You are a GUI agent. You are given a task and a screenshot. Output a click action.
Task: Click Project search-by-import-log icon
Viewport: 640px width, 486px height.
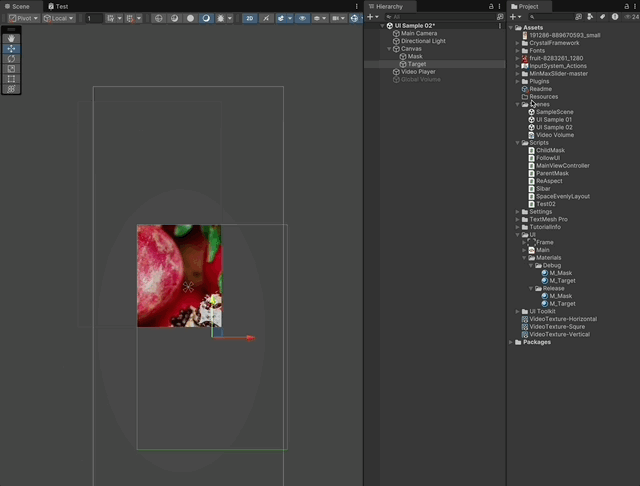pyautogui.click(x=615, y=17)
